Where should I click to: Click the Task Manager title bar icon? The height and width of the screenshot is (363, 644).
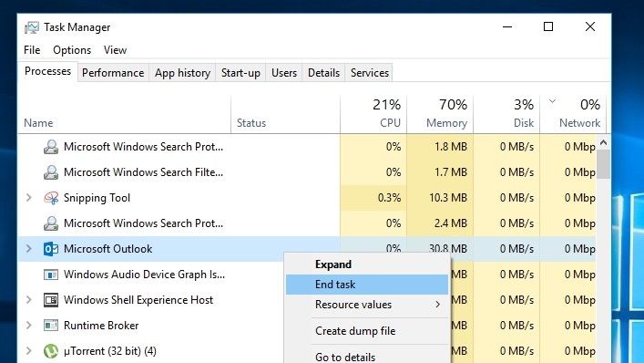click(x=32, y=27)
